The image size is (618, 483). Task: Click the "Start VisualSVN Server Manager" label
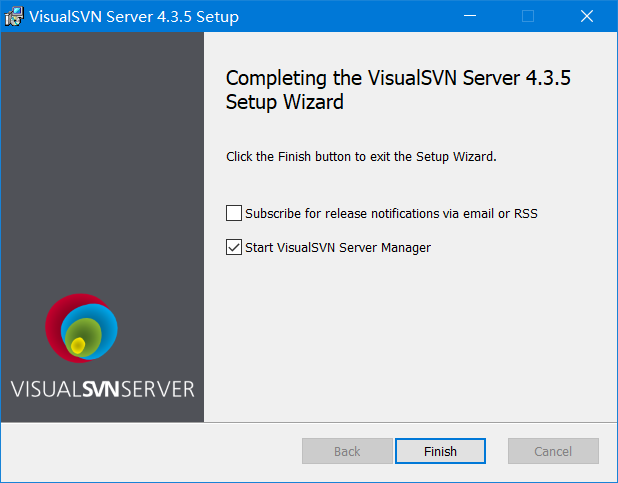pyautogui.click(x=338, y=248)
